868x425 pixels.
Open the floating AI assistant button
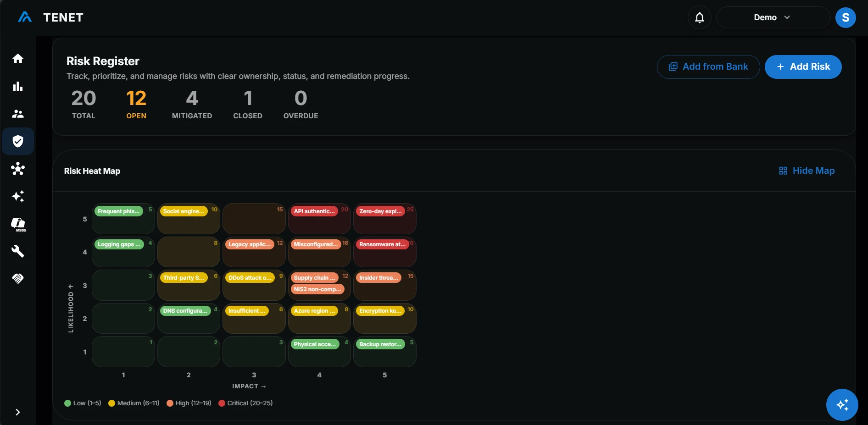(842, 405)
